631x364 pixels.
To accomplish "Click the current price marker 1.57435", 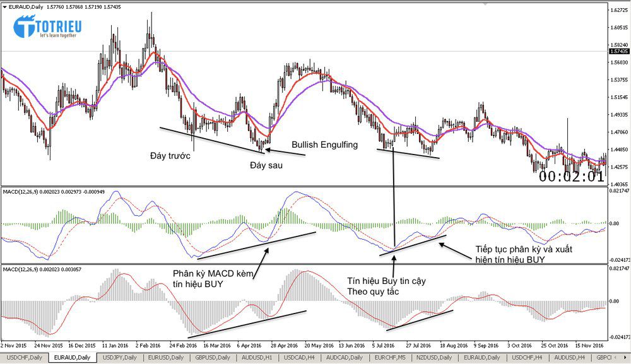I will pos(618,51).
